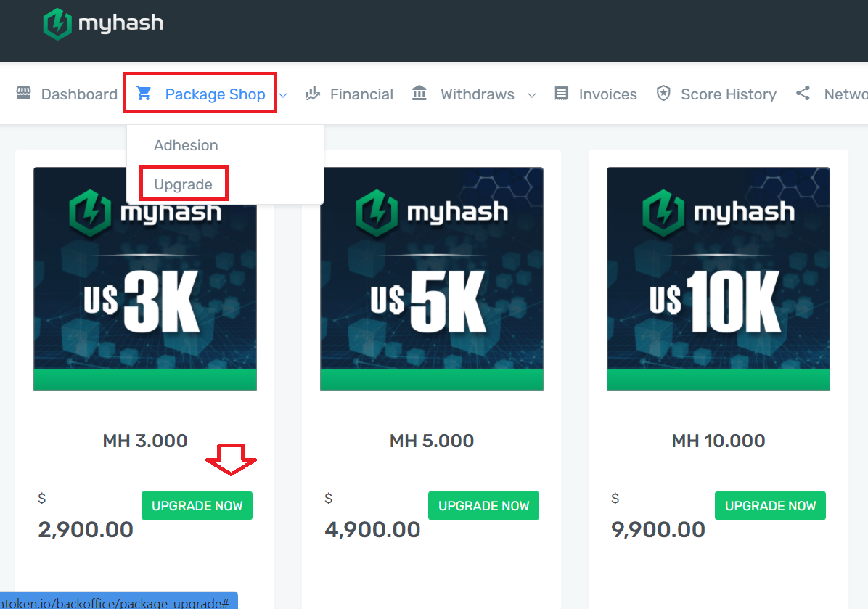The height and width of the screenshot is (609, 868).
Task: Select Adhesion from the dropdown
Action: pos(186,145)
